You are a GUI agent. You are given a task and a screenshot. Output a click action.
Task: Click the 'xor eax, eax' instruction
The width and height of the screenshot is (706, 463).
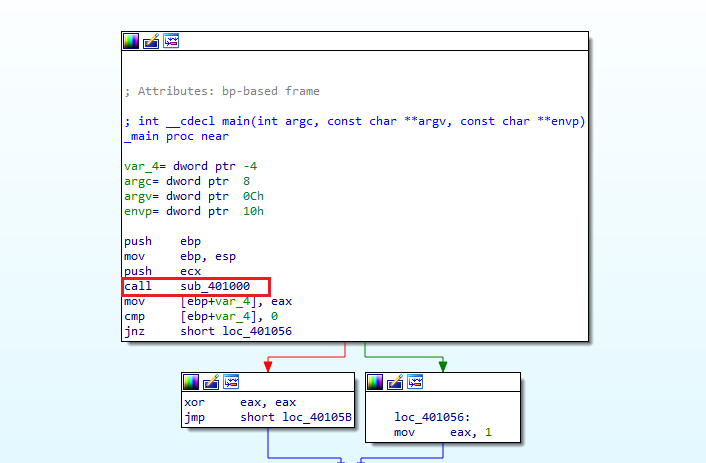[x=240, y=402]
